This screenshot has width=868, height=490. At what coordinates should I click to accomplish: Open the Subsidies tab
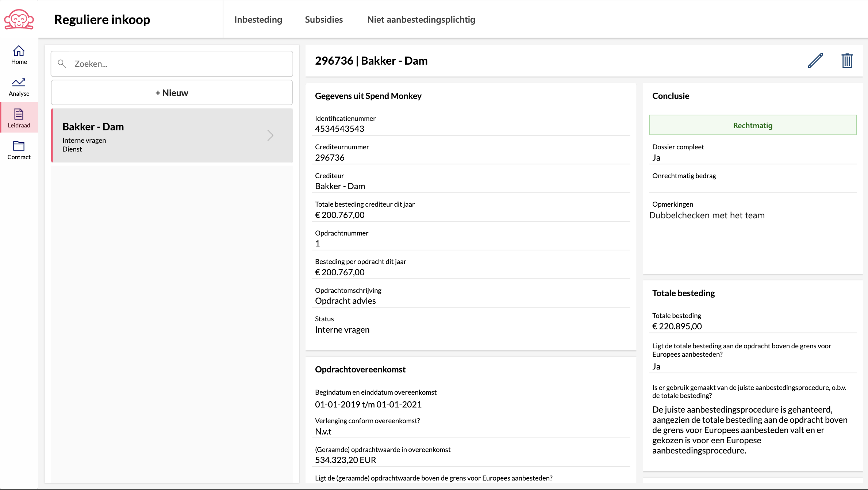coord(324,20)
